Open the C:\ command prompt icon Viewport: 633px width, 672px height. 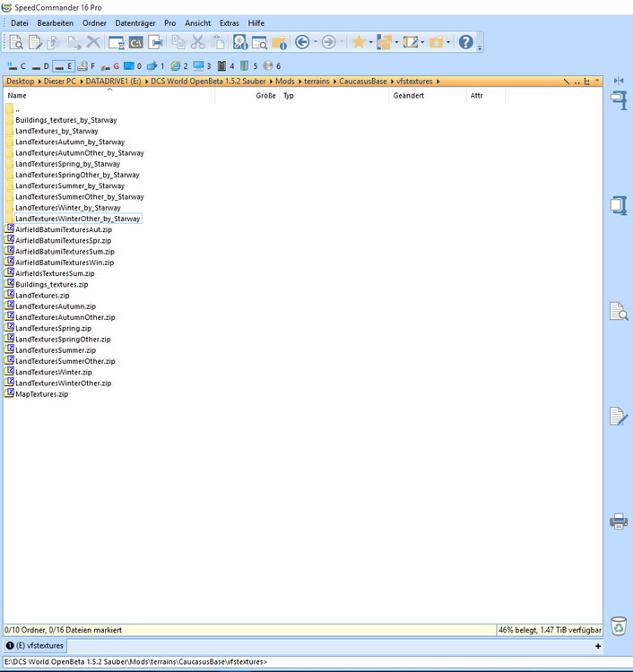(136, 42)
